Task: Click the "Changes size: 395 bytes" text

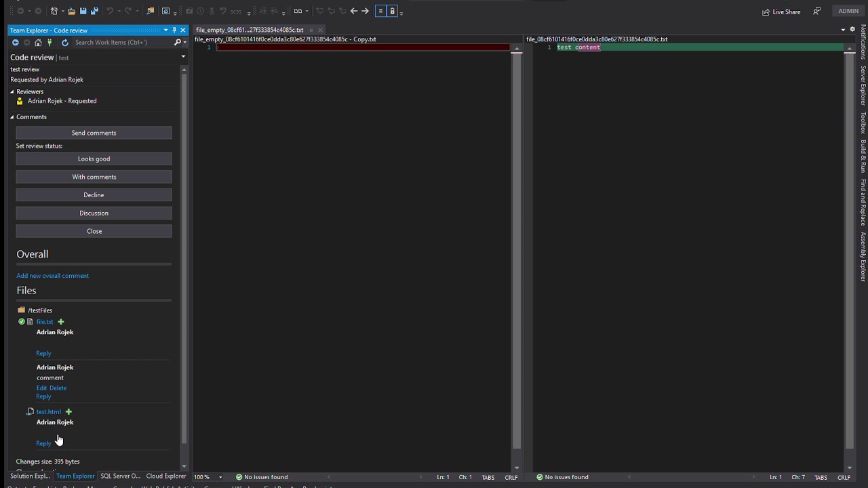Action: [47, 462]
